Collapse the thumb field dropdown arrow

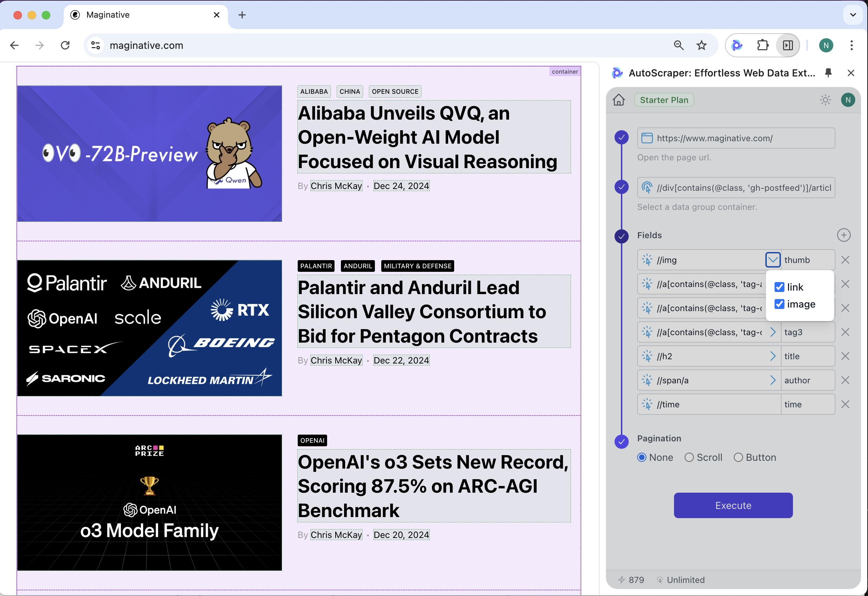pyautogui.click(x=772, y=260)
